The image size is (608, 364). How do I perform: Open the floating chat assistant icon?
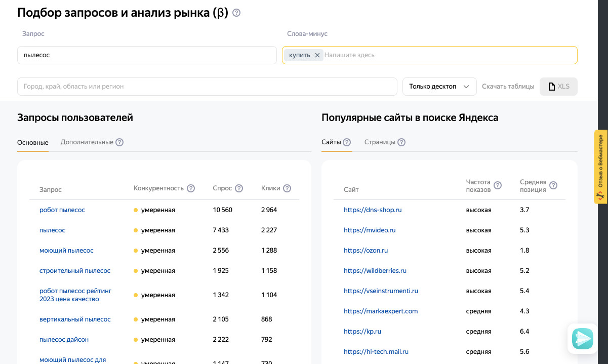click(x=583, y=339)
